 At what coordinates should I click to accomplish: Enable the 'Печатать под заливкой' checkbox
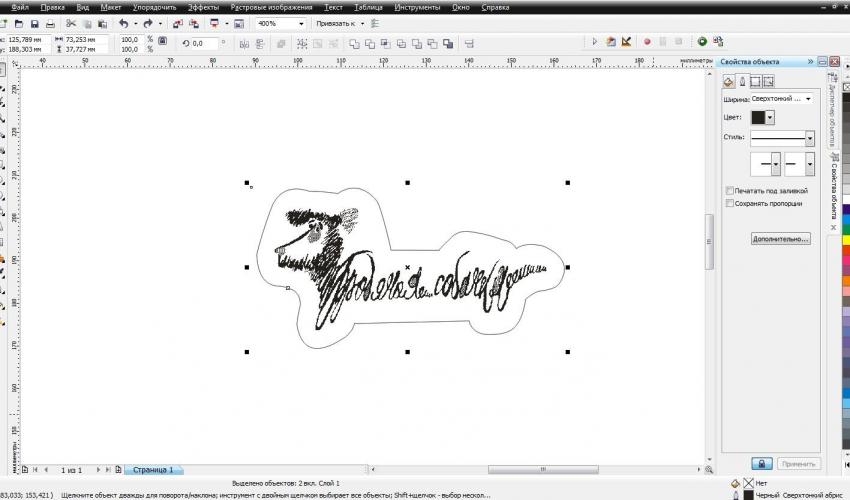click(729, 190)
